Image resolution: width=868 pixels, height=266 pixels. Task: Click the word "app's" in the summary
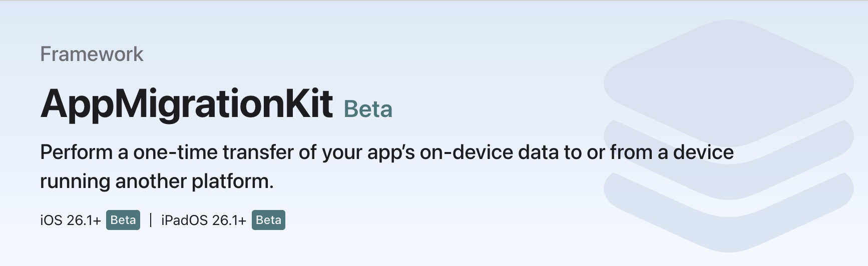[391, 152]
